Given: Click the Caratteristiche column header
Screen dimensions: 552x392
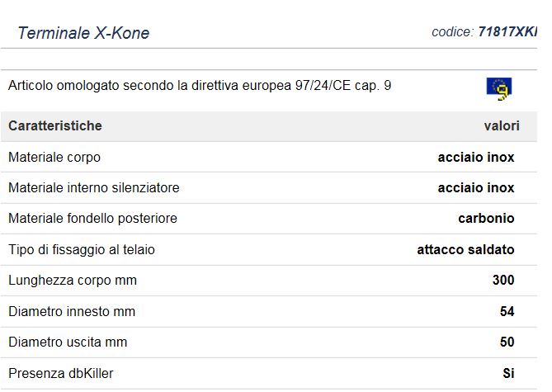Looking at the screenshot, I should coord(55,126).
